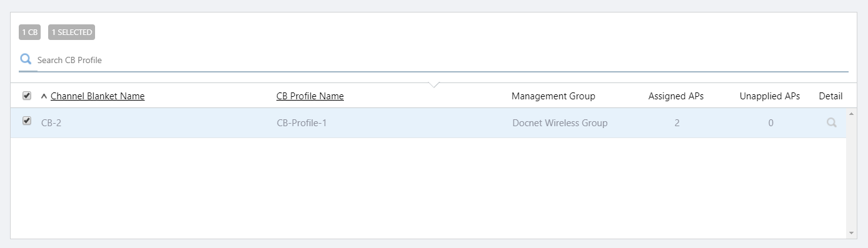Screen dimensions: 868x248
Task: Click the Assigned APs column header
Action: 676,96
